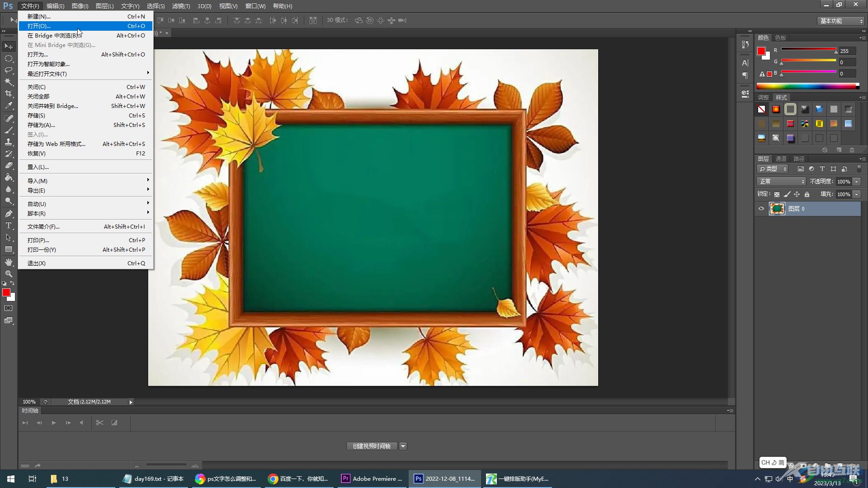Open the 正常 blend mode dropdown
The height and width of the screenshot is (488, 868).
(781, 181)
